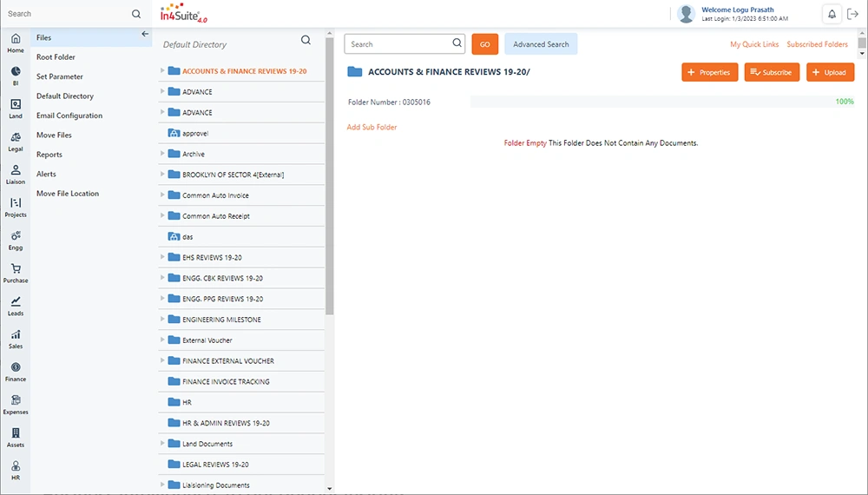
Task: Open the BI module in sidebar
Action: [x=16, y=75]
